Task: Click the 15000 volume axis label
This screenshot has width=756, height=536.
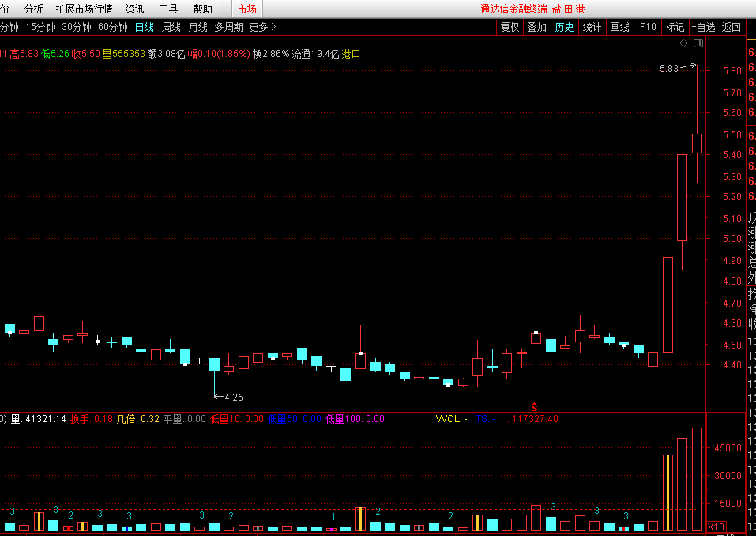Action: pos(728,504)
